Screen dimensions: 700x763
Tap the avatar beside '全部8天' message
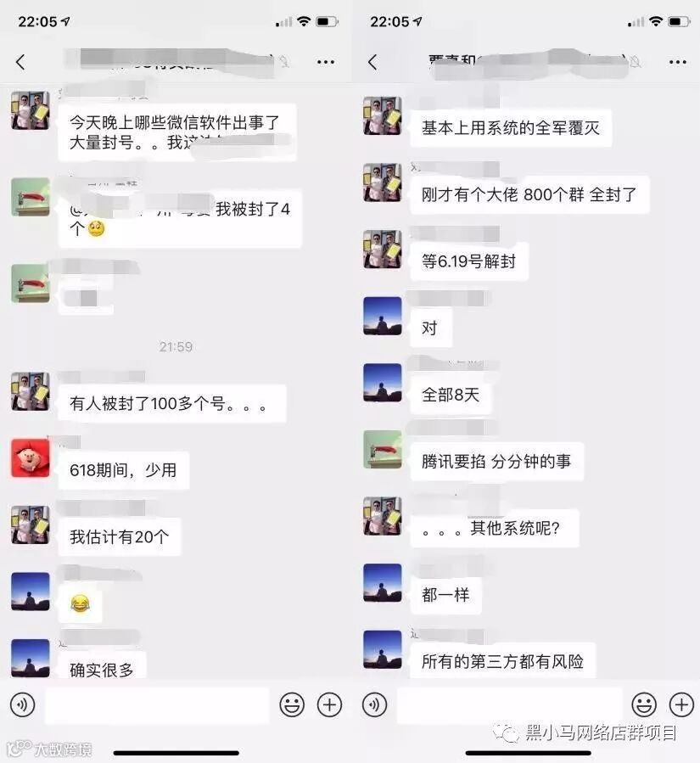coord(383,383)
